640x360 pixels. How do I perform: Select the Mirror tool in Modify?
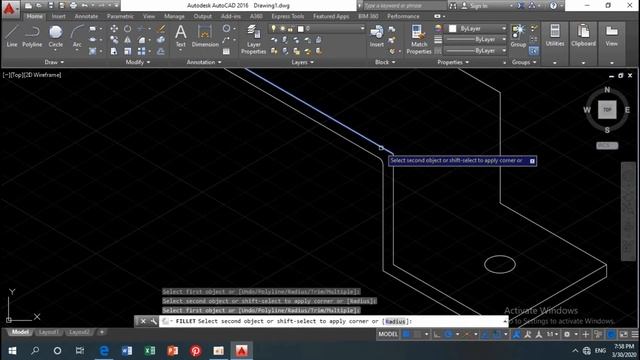click(128, 40)
